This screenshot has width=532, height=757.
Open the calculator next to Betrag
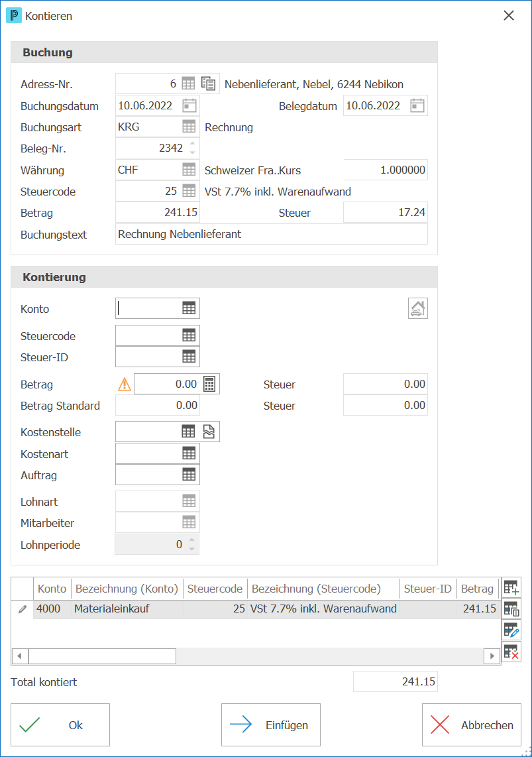tap(209, 384)
